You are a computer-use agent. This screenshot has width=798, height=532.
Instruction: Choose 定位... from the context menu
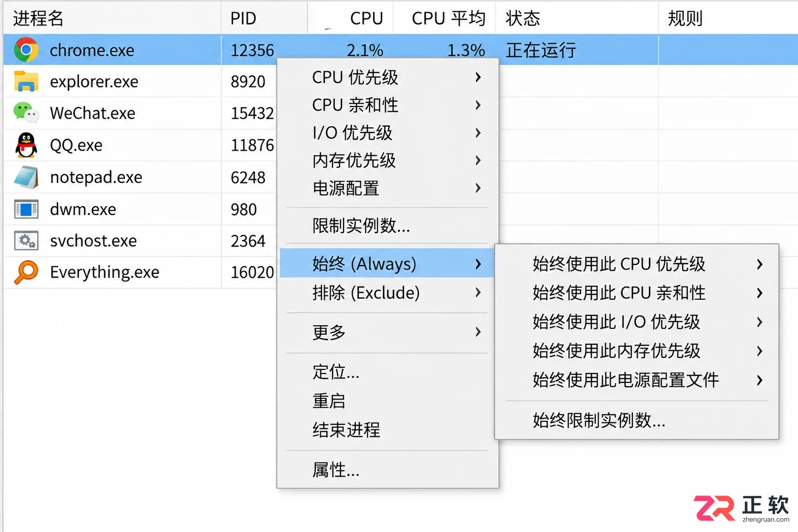tap(387, 372)
